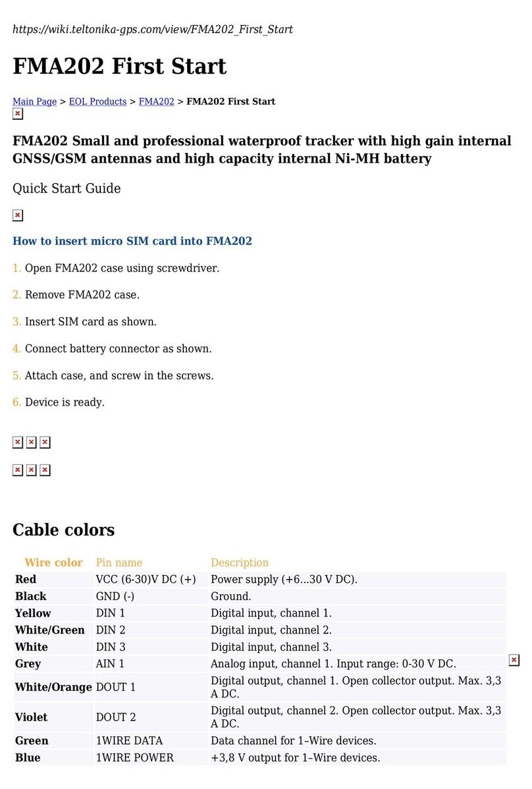Follow the FMA202 breadcrumb link

click(x=157, y=101)
